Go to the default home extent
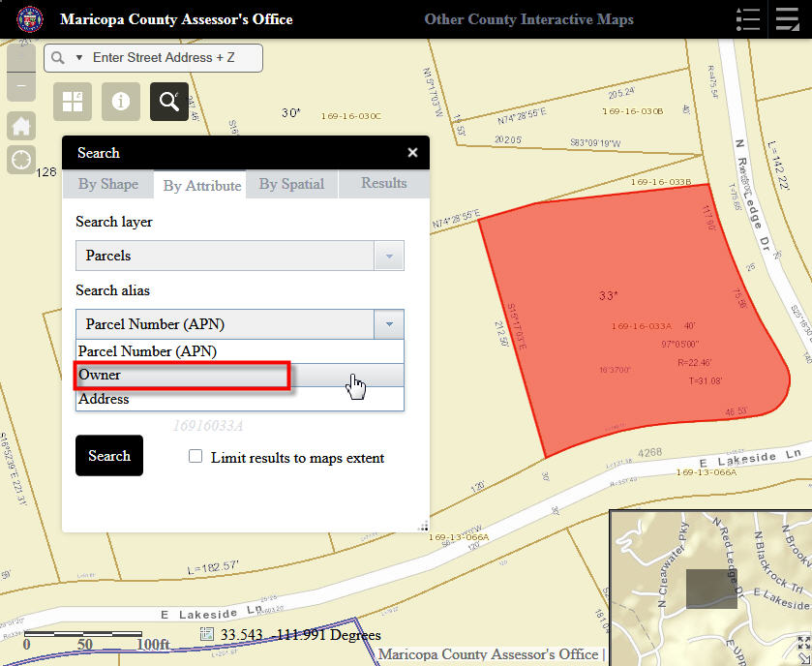The height and width of the screenshot is (666, 812). pos(21,126)
